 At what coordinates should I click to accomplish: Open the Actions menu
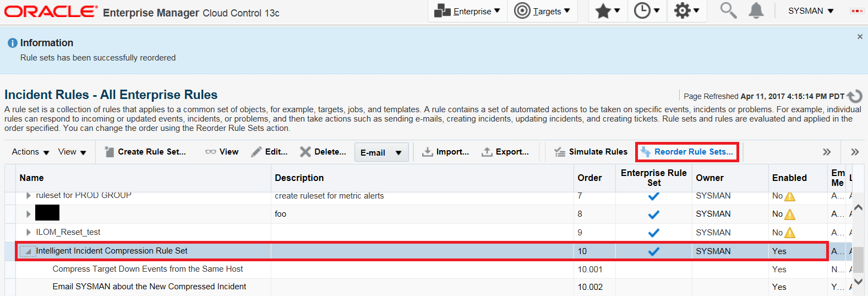(x=31, y=152)
